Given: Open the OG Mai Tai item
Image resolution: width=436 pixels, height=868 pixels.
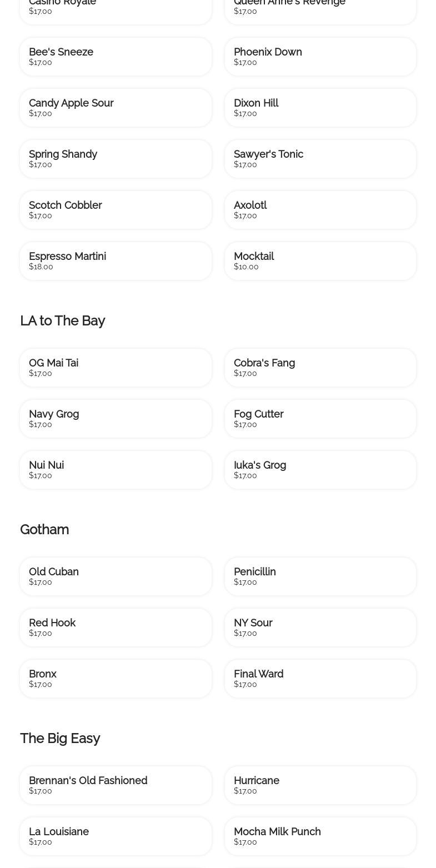Looking at the screenshot, I should pos(116,368).
